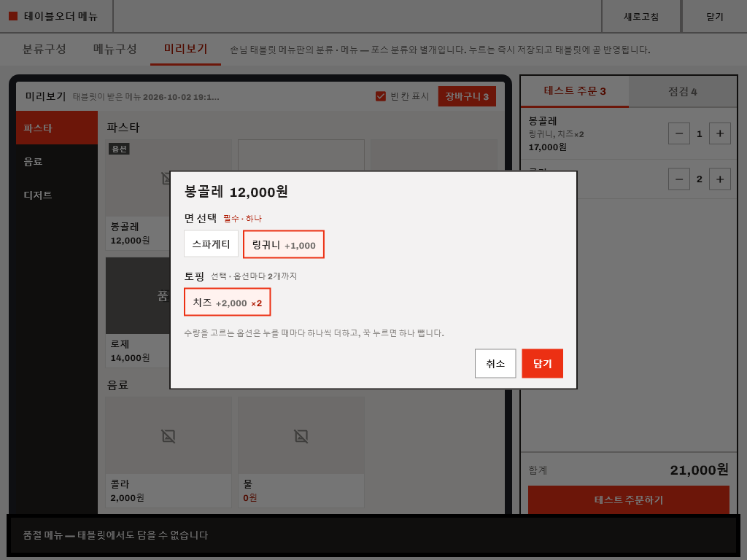The image size is (747, 560).
Task: Increase the quantity-2 item with plus button
Action: coord(720,179)
